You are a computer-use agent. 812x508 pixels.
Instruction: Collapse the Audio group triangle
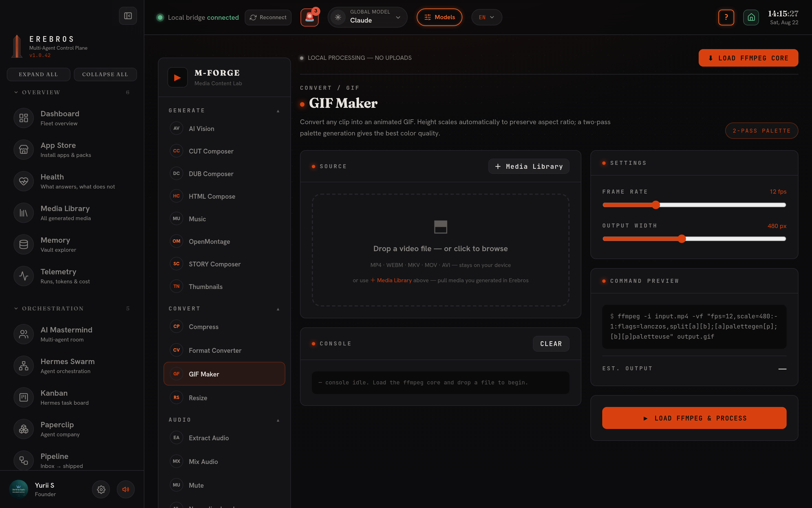pyautogui.click(x=278, y=420)
